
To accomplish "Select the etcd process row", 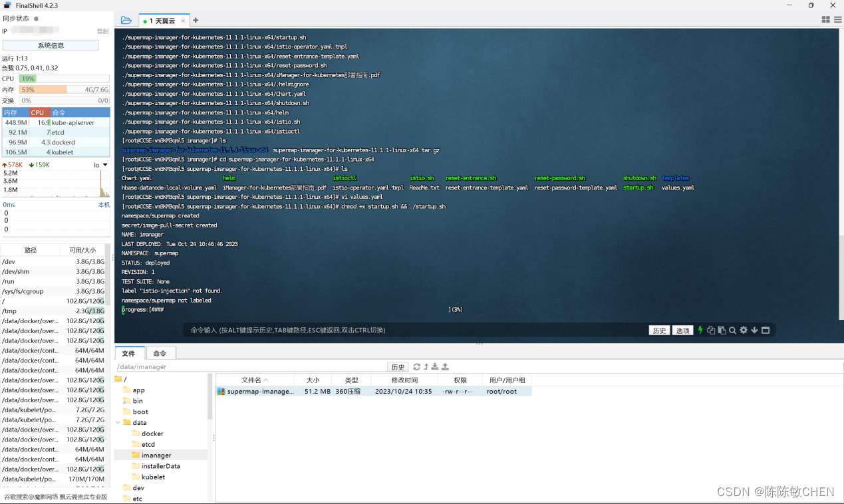I will 56,132.
